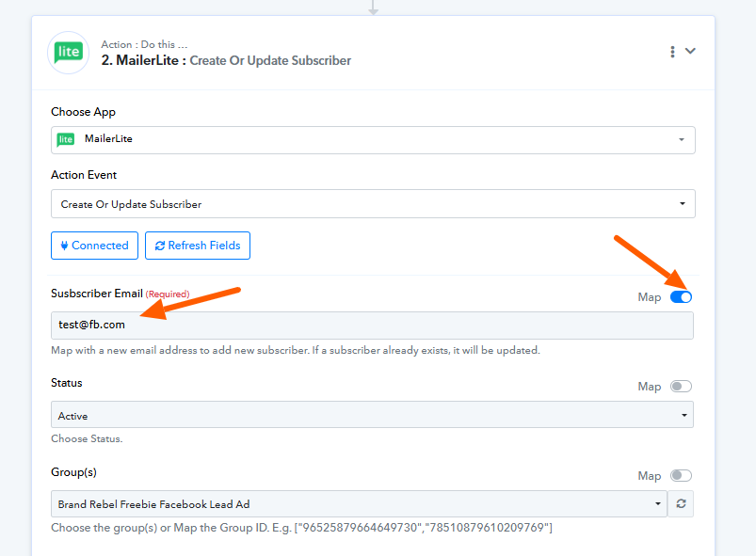This screenshot has height=556, width=756.
Task: Open the Status dropdown showing Active
Action: point(372,414)
